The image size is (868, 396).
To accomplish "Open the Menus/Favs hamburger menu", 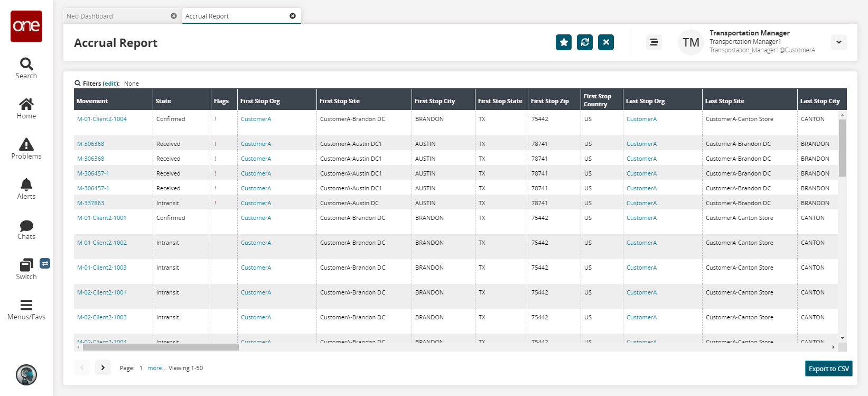I will coord(26,309).
